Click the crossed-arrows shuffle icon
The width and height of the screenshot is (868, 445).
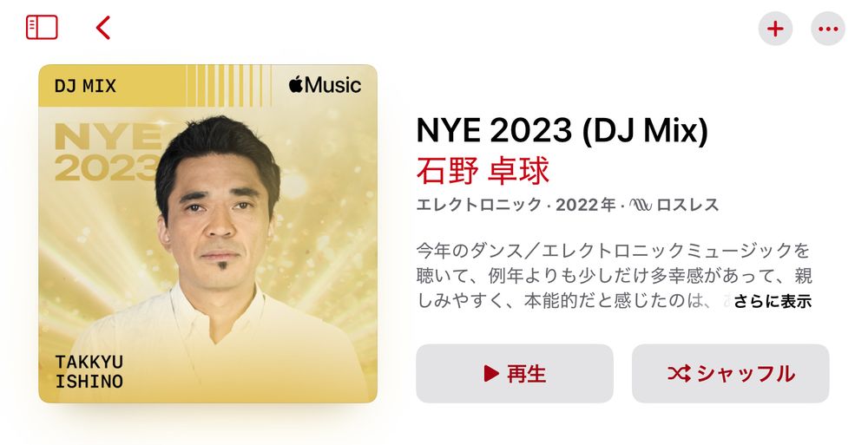coord(679,374)
